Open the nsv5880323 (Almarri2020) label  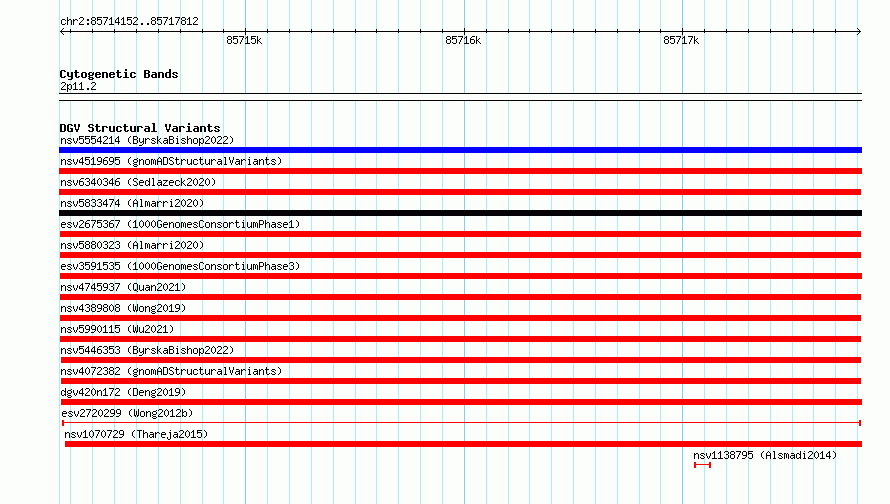(x=132, y=245)
